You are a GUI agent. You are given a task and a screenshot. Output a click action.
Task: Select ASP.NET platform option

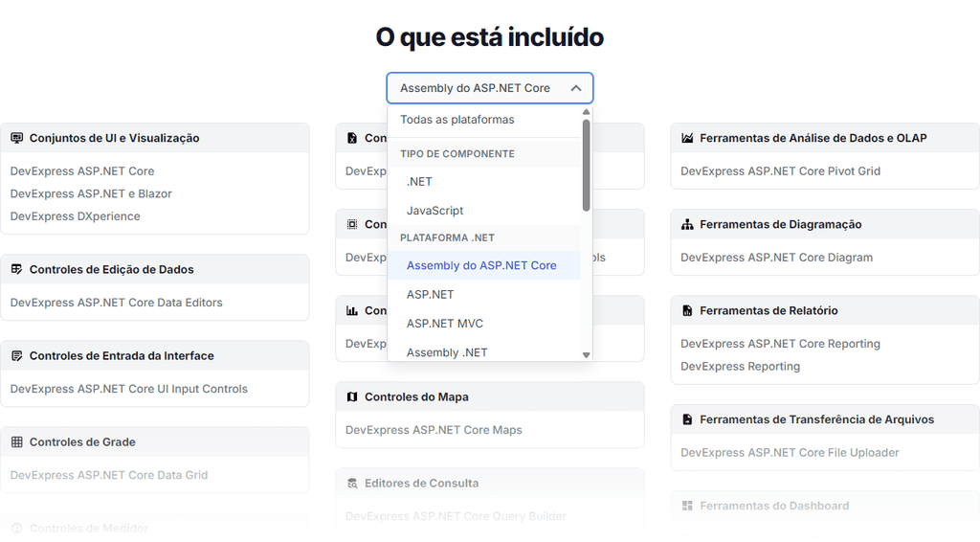484,294
